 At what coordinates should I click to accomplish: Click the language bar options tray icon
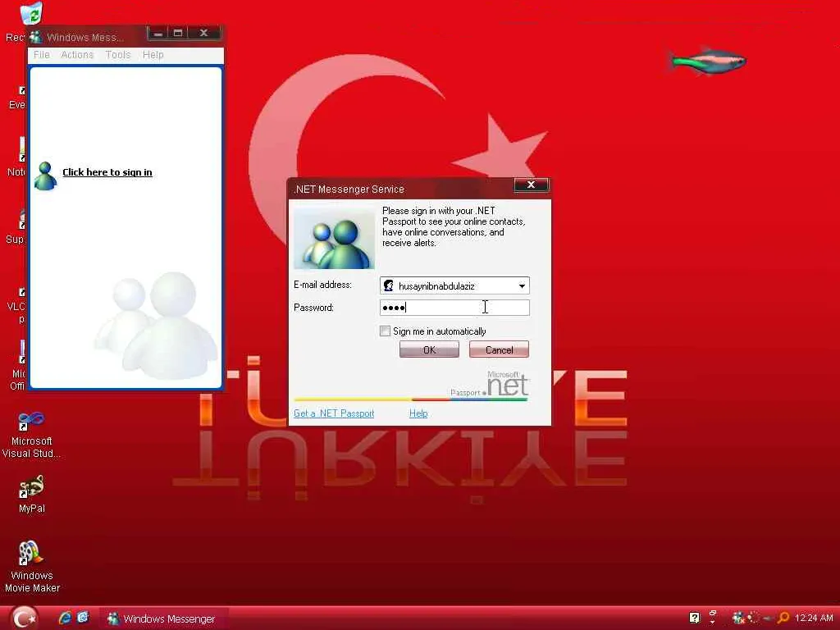click(713, 618)
